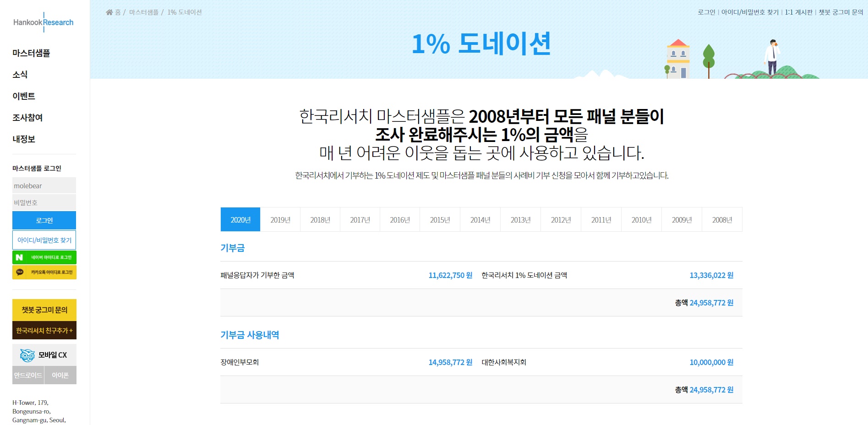The image size is (868, 425).
Task: Open the 마스터샘플 menu
Action: pyautogui.click(x=31, y=53)
